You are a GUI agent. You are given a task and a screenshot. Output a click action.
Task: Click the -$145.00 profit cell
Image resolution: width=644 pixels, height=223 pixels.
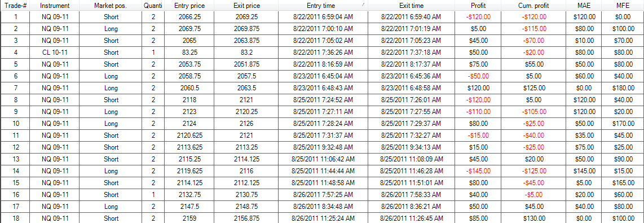coord(478,170)
